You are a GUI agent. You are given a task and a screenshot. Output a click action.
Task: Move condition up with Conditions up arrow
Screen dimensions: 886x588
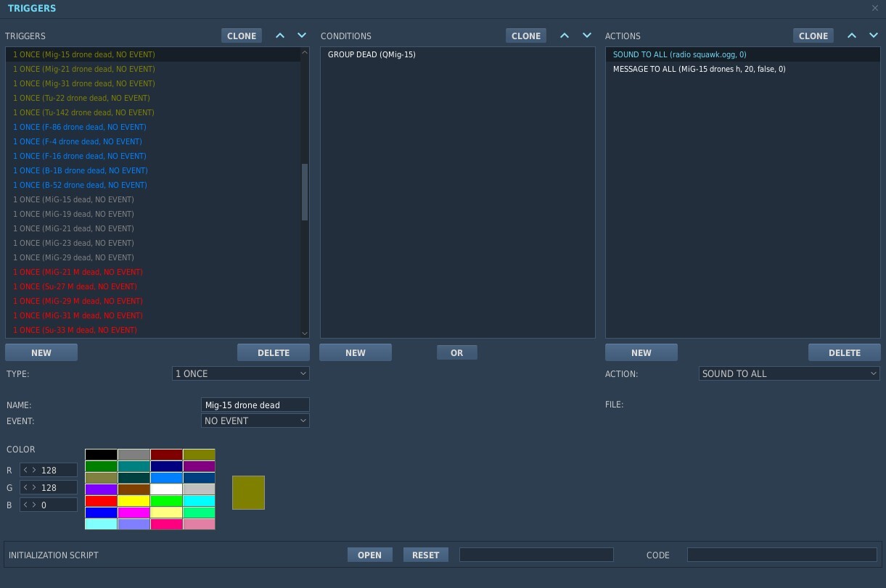coord(565,36)
